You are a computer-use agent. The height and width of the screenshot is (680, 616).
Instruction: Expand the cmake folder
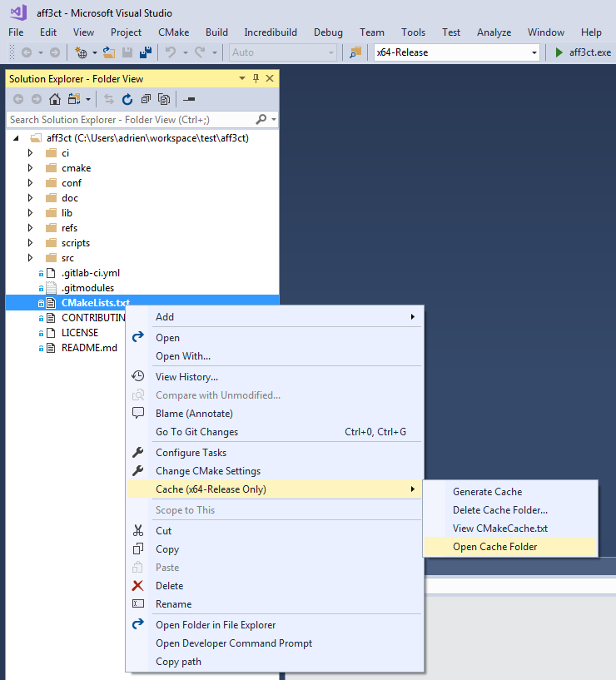pyautogui.click(x=30, y=168)
